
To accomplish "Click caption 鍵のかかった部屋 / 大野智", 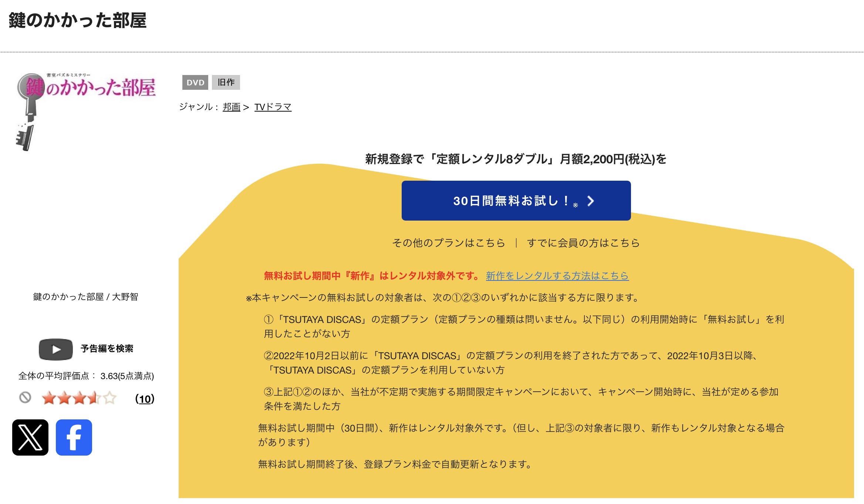I will [x=85, y=297].
